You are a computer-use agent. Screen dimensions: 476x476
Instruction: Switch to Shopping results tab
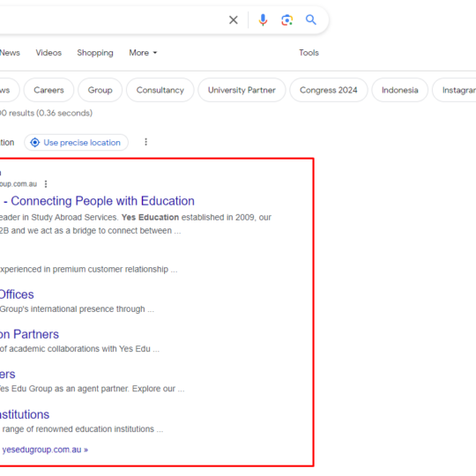(95, 53)
